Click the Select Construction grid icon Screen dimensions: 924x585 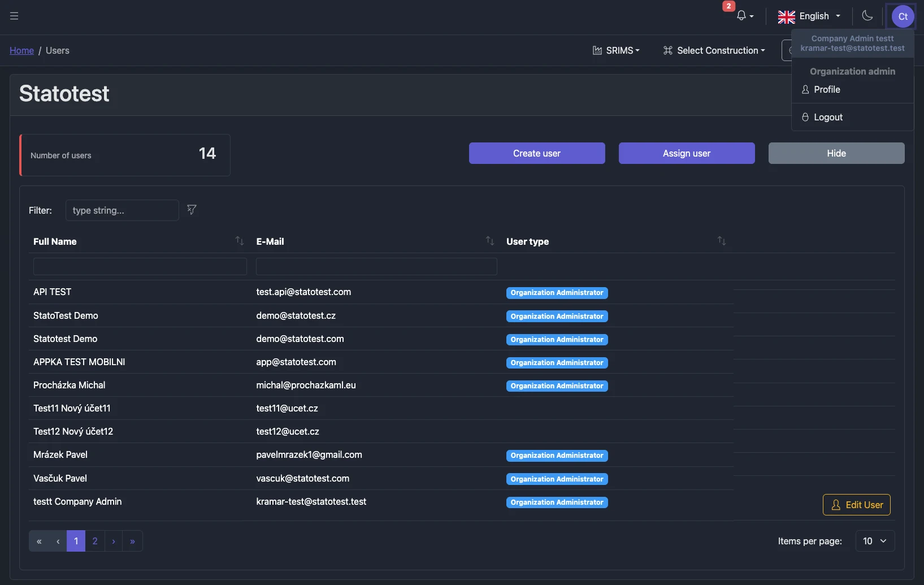pos(668,50)
